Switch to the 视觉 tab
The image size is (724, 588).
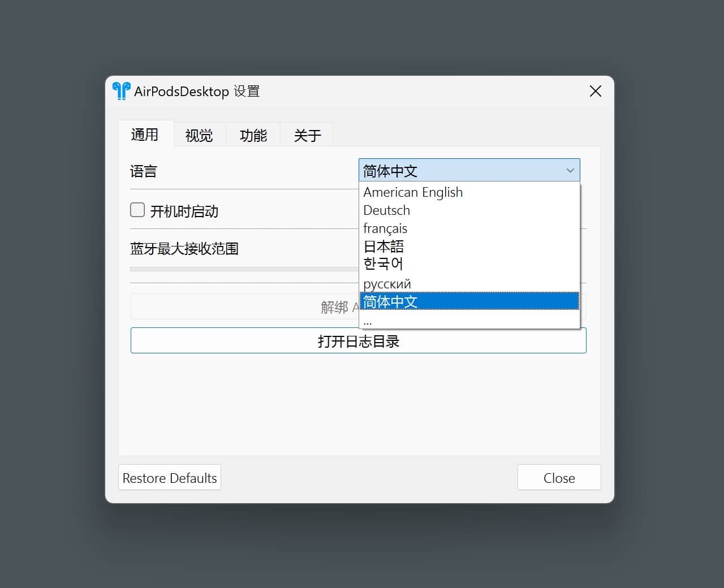199,135
